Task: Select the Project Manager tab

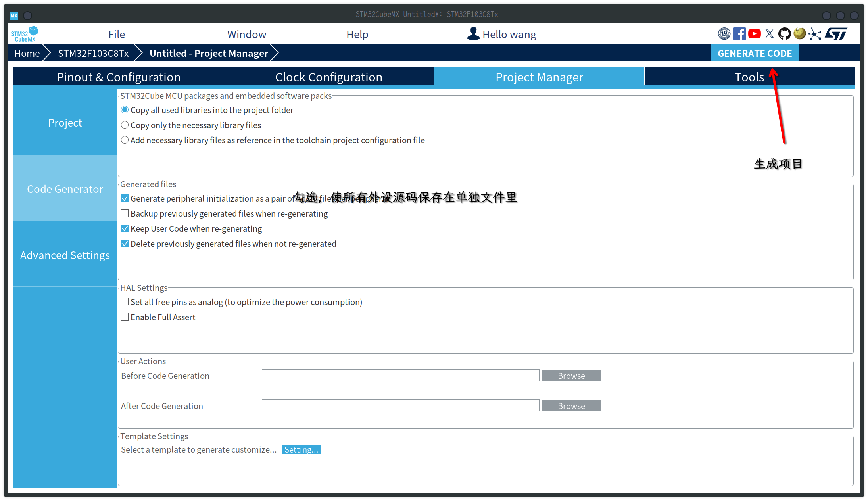Action: 539,77
